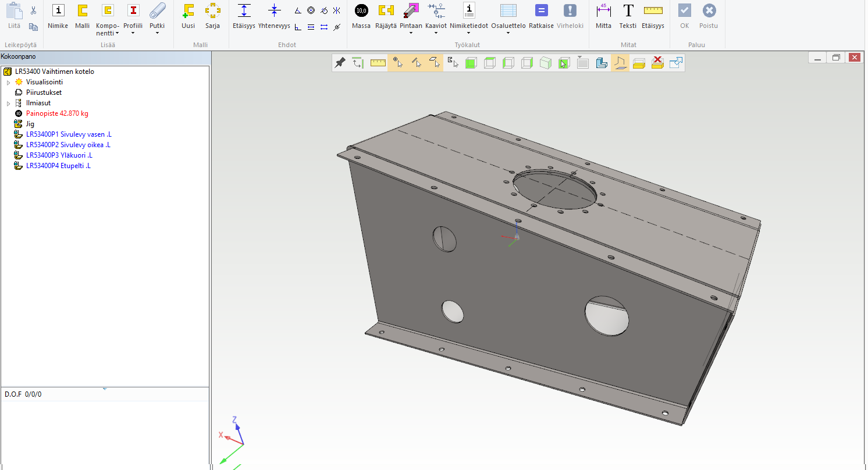Expand the Visualisointi tree node
Image resolution: width=868 pixels, height=470 pixels.
coord(9,83)
